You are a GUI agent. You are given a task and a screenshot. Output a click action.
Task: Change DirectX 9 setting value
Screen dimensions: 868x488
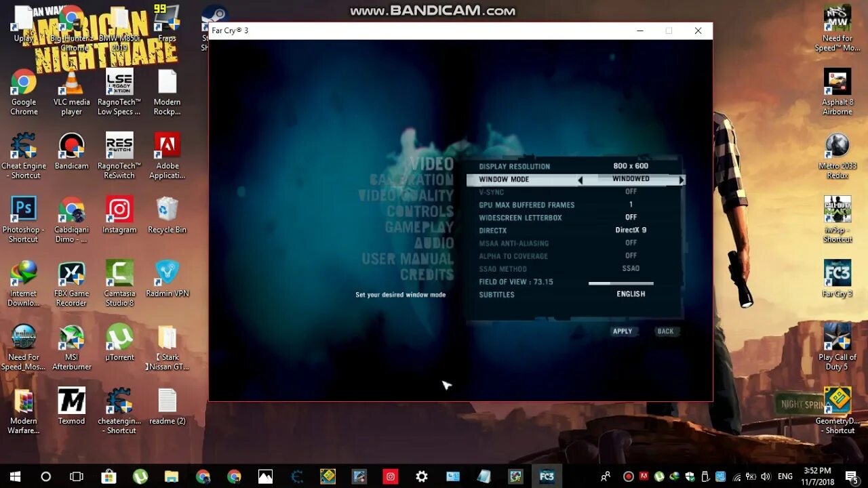631,230
